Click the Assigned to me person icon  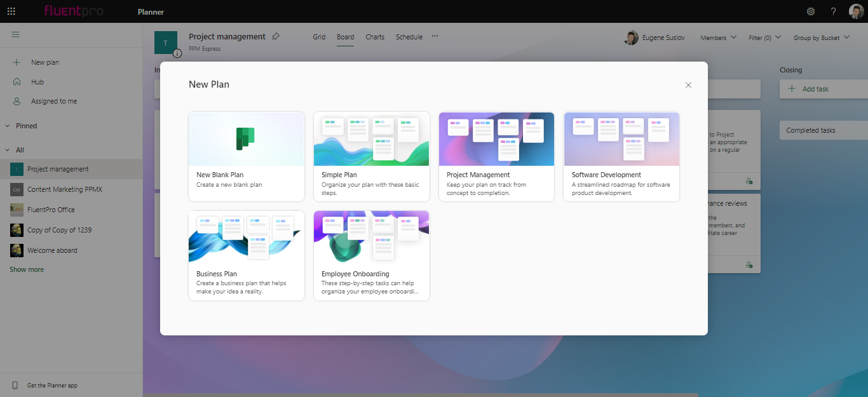tap(17, 101)
